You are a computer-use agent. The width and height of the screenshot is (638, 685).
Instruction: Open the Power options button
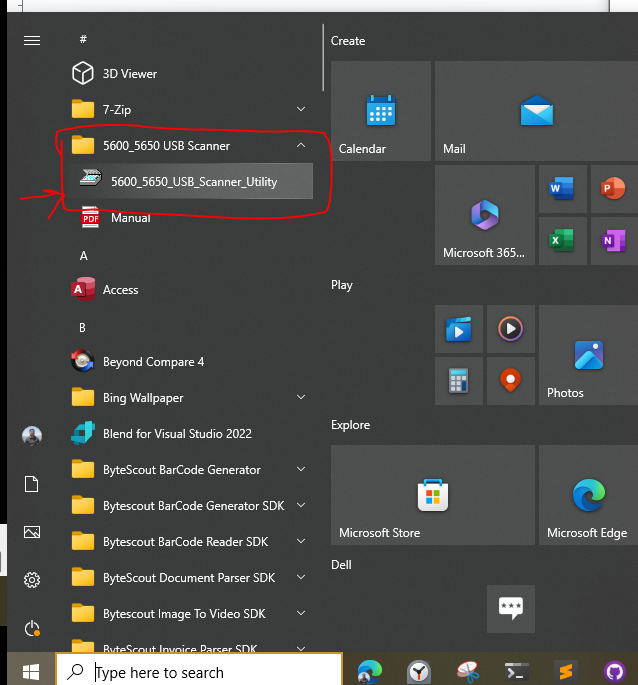[32, 628]
